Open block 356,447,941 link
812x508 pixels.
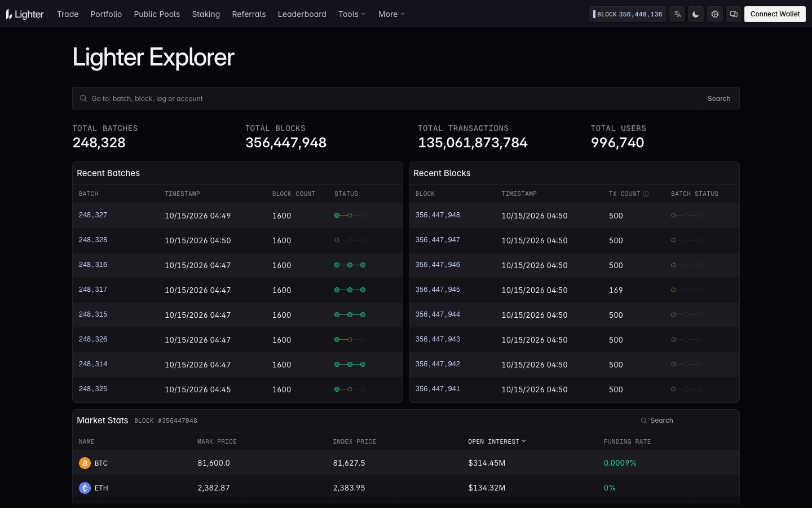[x=438, y=389]
